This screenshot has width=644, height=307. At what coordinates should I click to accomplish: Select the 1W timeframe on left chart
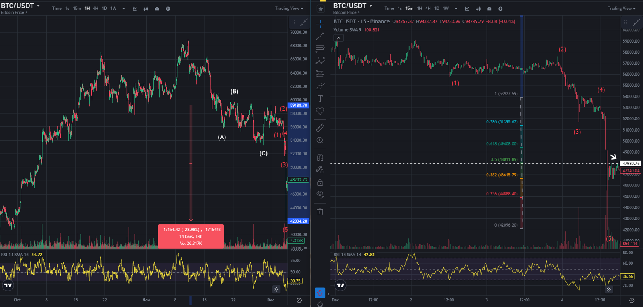point(113,9)
